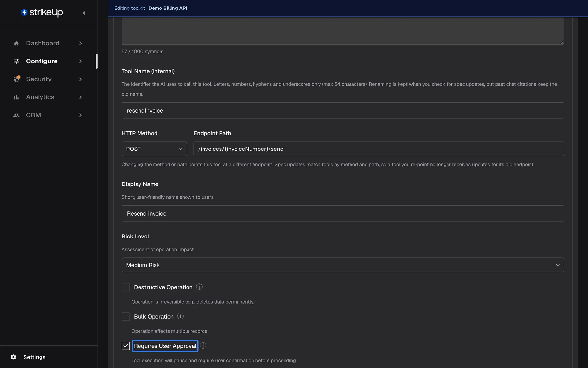Click the Demo Billing API title
The image size is (588, 368).
point(168,8)
